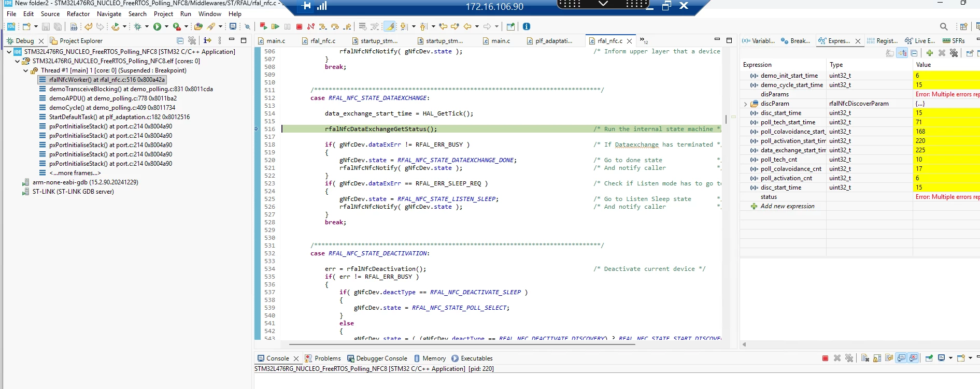Switch to the Breakpoints tab

796,40
